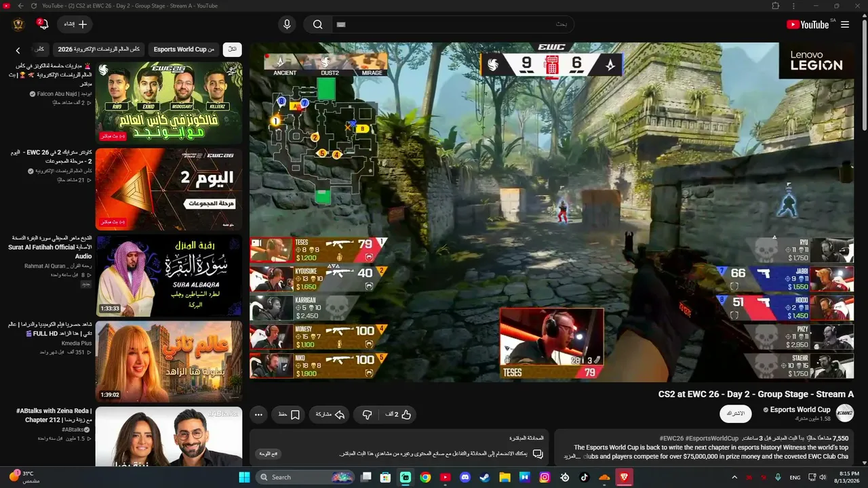
Task: Open the Esports World Cup channel avatar
Action: pos(845,413)
